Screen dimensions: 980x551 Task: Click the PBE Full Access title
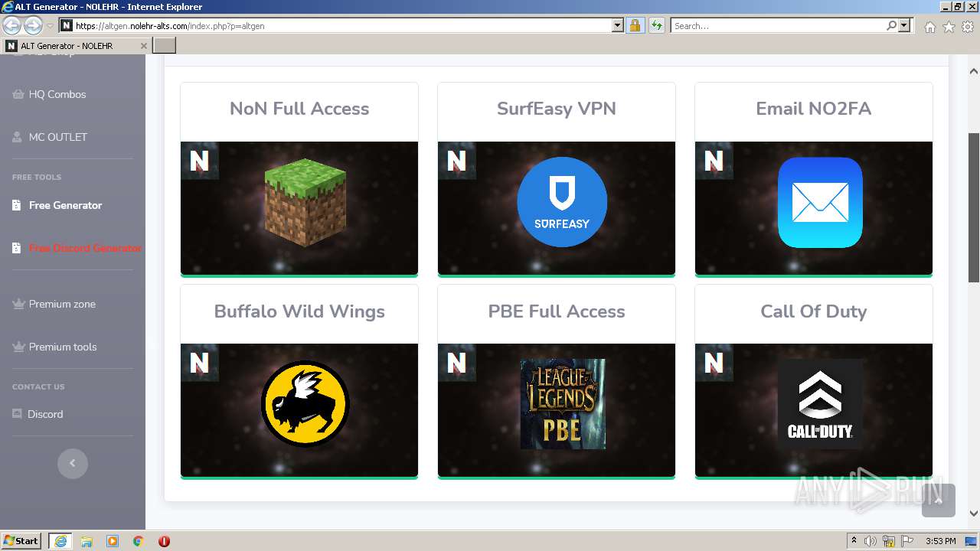click(x=557, y=311)
